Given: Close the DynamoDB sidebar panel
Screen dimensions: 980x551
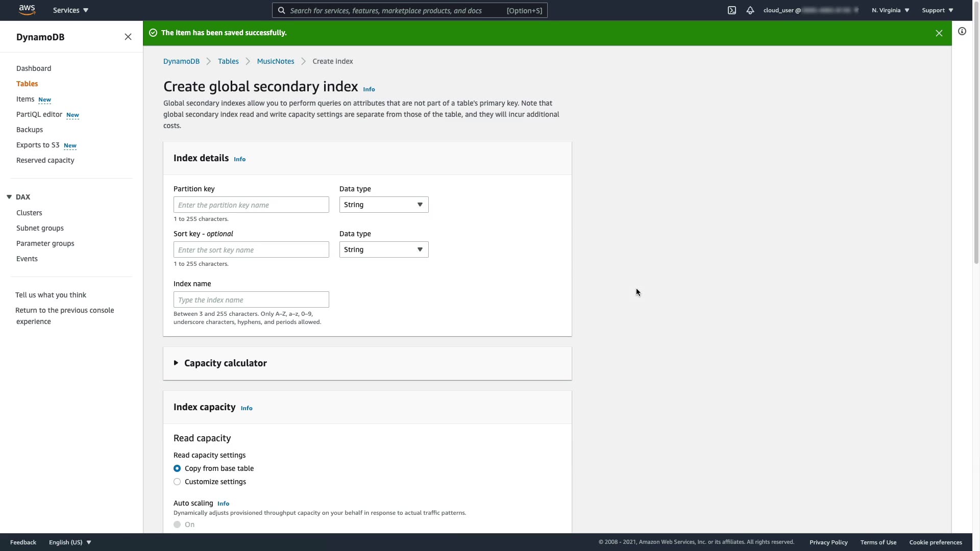Looking at the screenshot, I should [x=128, y=37].
